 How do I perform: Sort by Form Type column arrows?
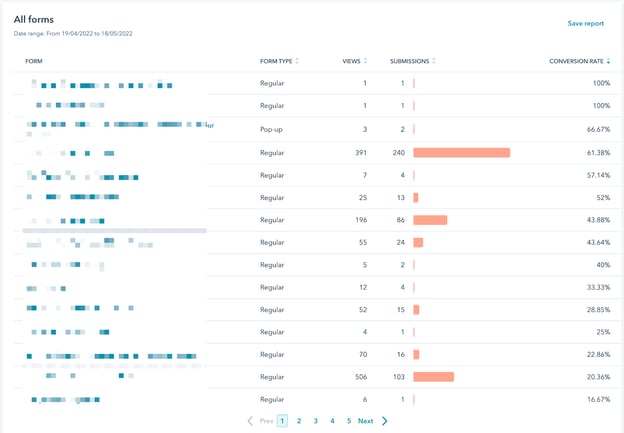pos(297,61)
